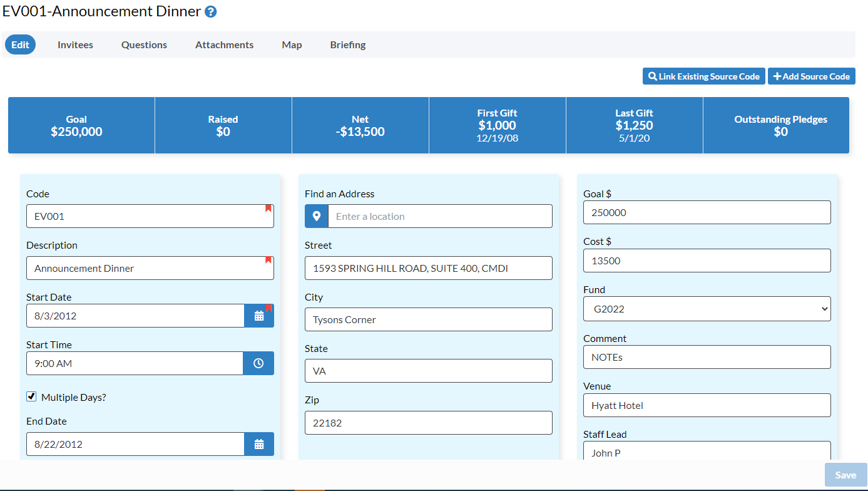Screen dimensions: 868x491
Task: Click the Outstanding Pledges $0 tile
Action: (776, 125)
